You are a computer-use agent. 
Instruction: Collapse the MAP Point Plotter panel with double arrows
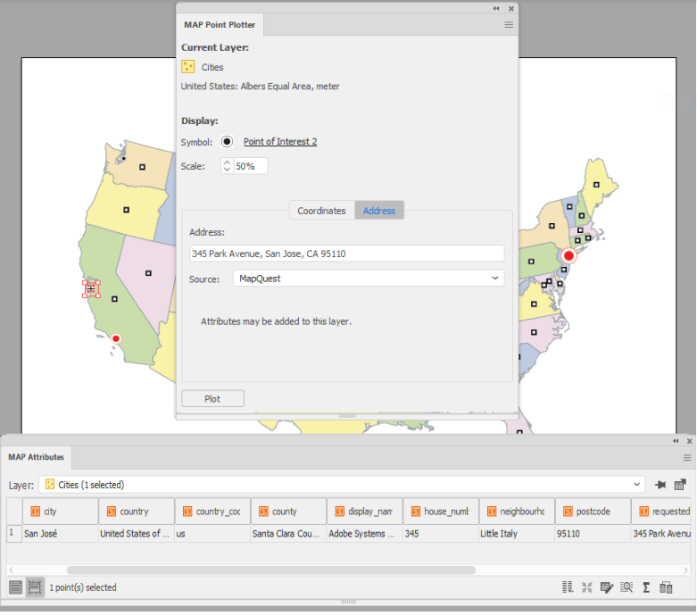click(x=496, y=8)
